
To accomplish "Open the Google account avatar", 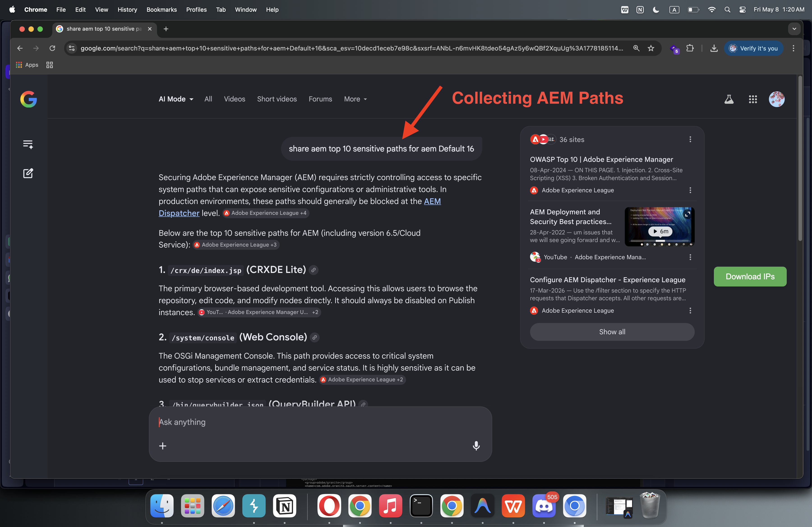I will click(777, 99).
